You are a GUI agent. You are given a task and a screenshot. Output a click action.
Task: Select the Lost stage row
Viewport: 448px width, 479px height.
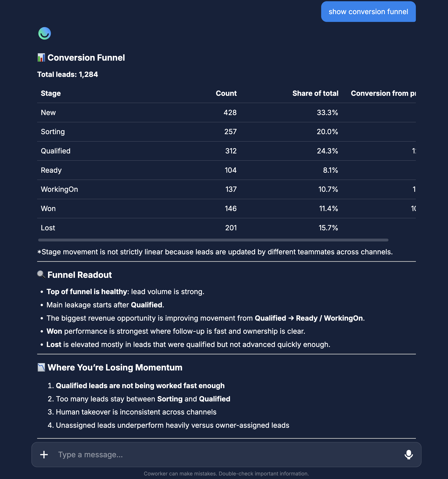click(x=226, y=228)
